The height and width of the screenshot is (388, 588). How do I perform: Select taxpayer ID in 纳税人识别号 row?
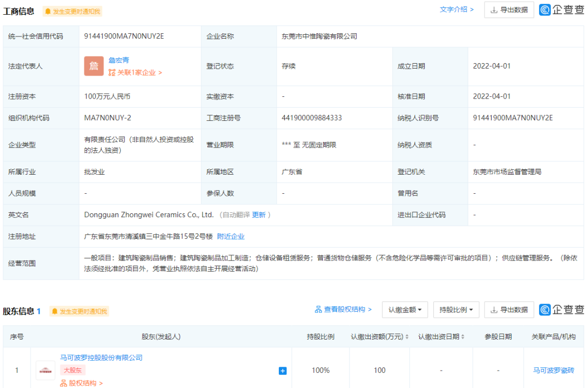click(513, 118)
